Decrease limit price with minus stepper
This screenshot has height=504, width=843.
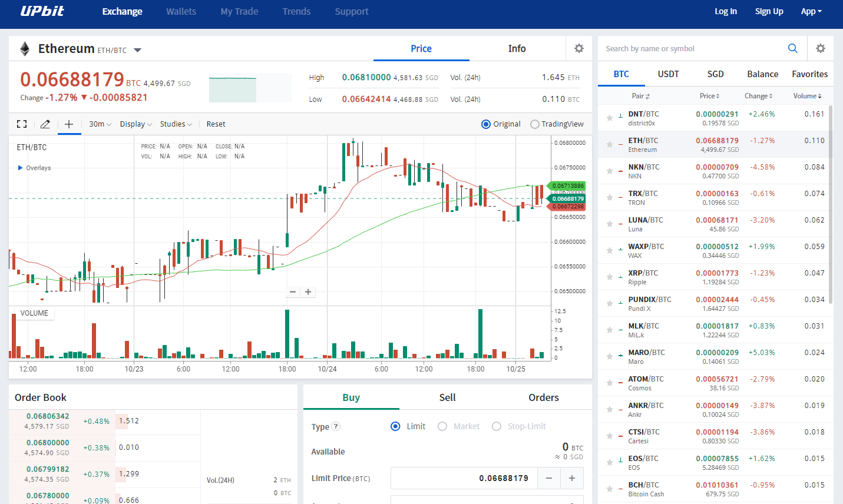coord(549,478)
